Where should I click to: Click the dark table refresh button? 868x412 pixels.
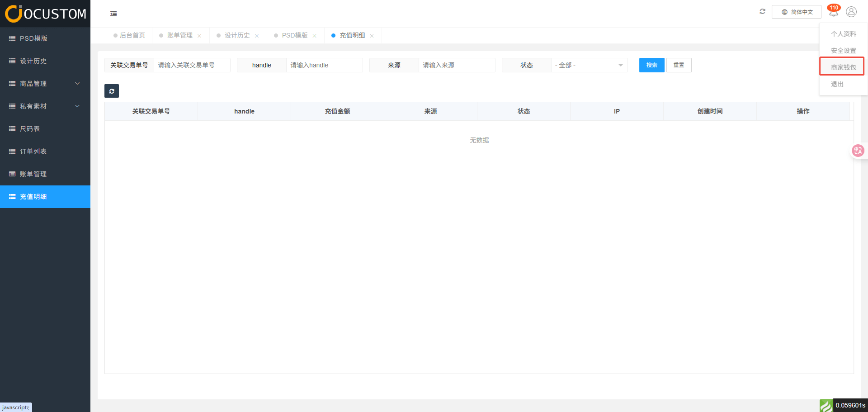pos(112,91)
